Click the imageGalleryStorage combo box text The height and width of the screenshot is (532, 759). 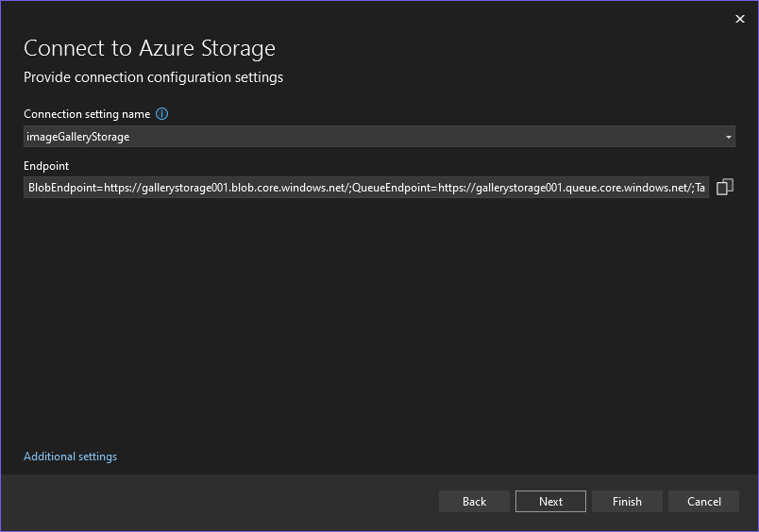(x=78, y=137)
